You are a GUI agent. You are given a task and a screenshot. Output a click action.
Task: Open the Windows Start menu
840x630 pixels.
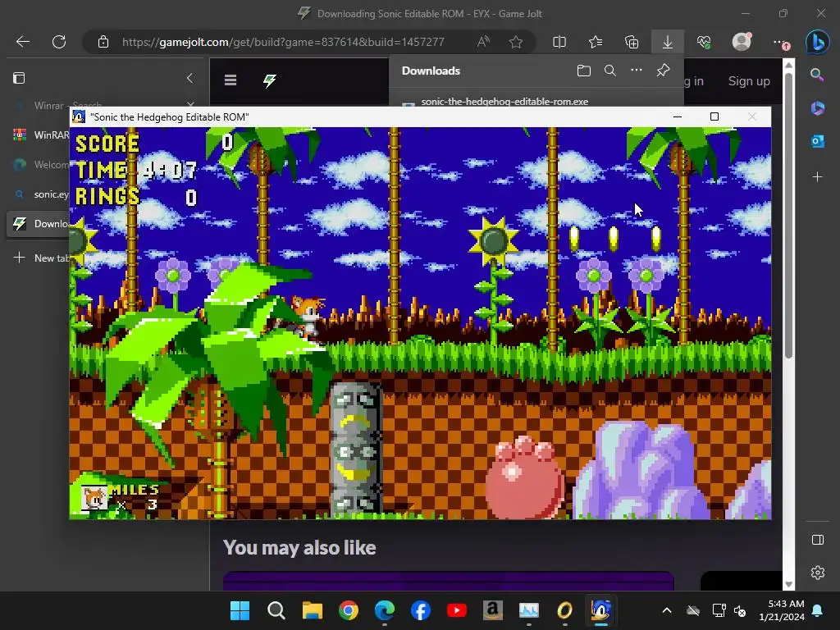coord(240,610)
